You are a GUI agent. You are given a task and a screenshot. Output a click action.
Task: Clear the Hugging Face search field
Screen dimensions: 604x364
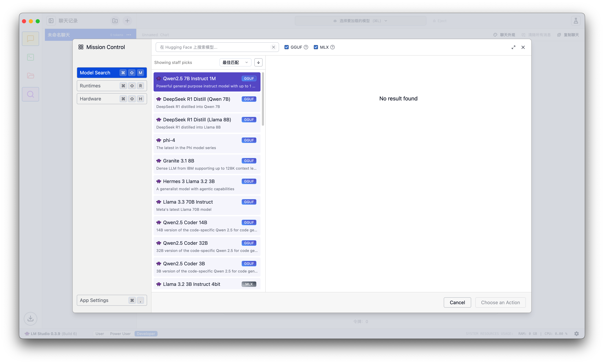(x=273, y=47)
